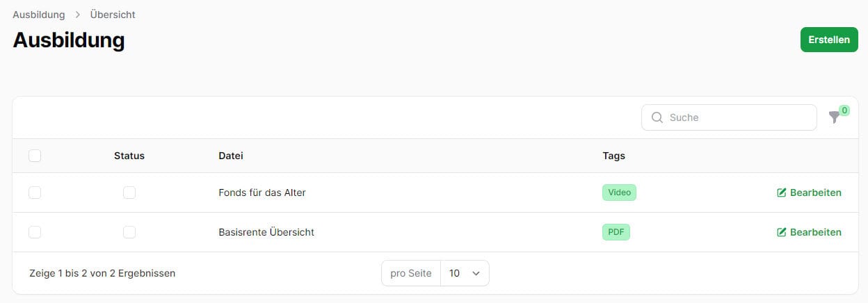Viewport: 868px width, 303px height.
Task: Toggle status checkbox for Fonds für das Alter
Action: click(x=129, y=193)
